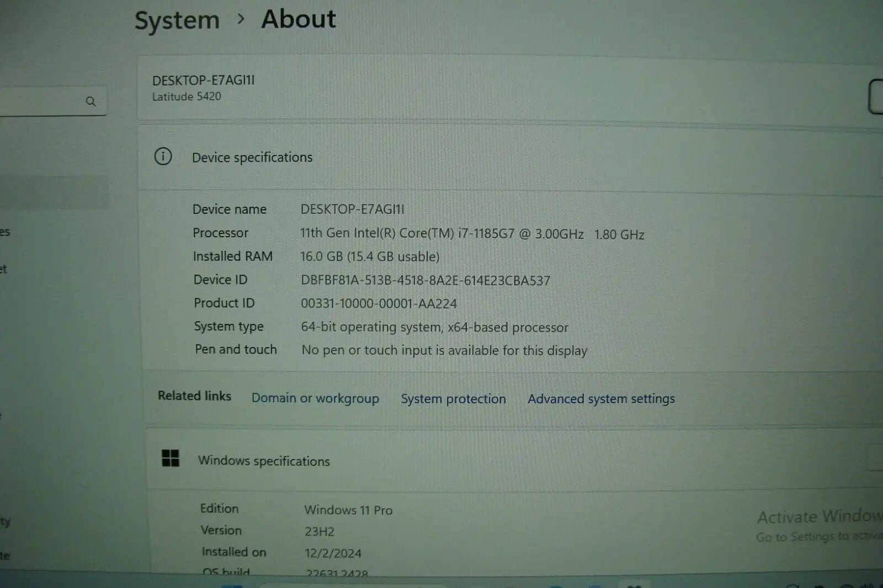Image resolution: width=883 pixels, height=588 pixels.
Task: Open File Explorer from the taskbar
Action: pos(595,585)
